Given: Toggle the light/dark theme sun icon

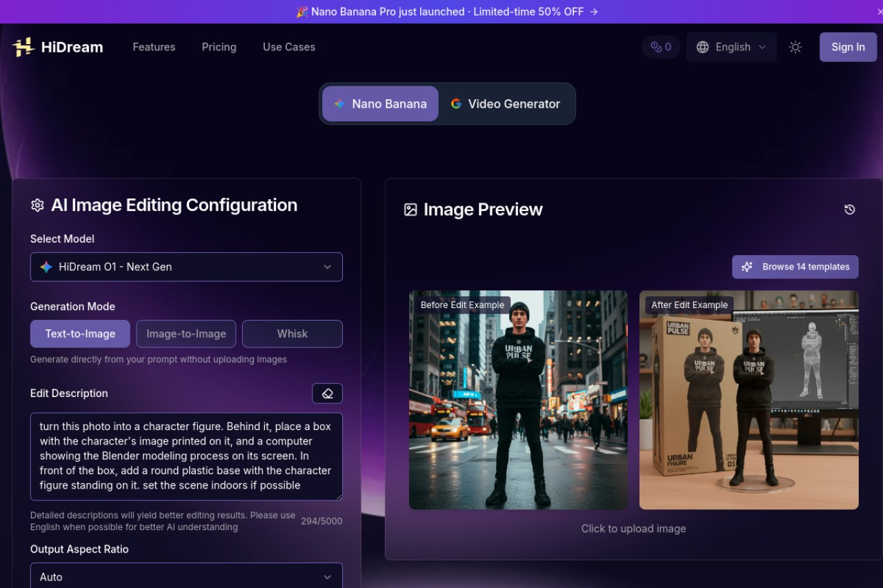Looking at the screenshot, I should coord(795,47).
